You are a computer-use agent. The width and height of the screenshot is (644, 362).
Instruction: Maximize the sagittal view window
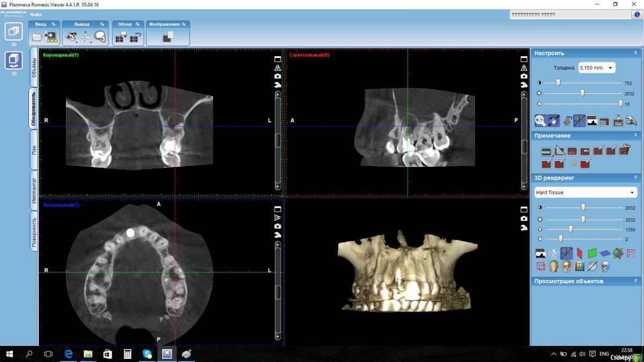(524, 59)
